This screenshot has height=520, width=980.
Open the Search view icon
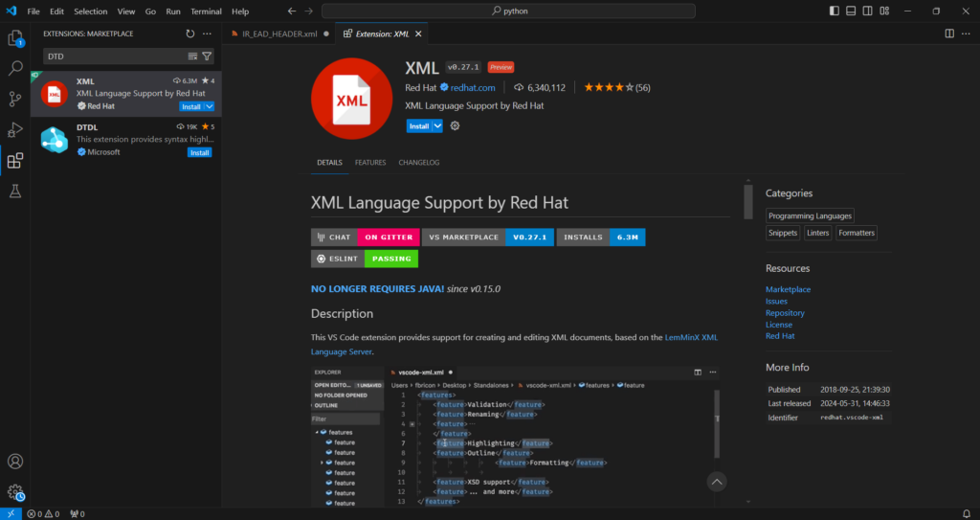click(15, 68)
